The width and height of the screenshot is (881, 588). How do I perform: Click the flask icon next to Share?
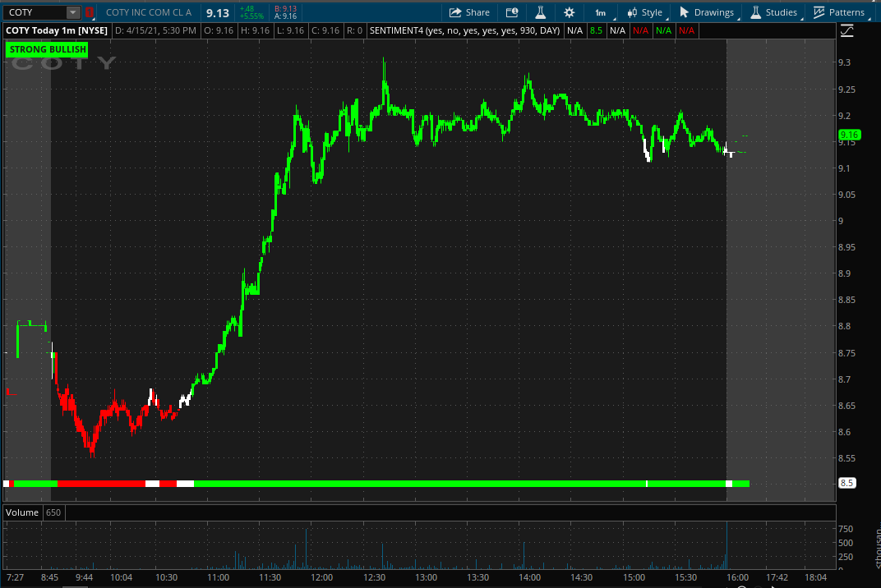point(540,12)
